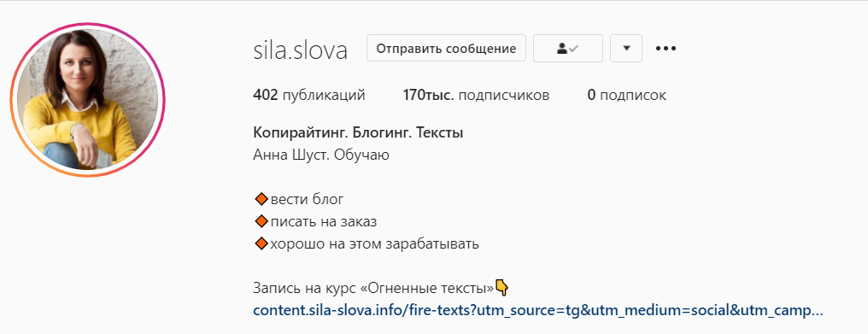
Task: Click the orange diamond beside вести блог
Action: pos(261,199)
